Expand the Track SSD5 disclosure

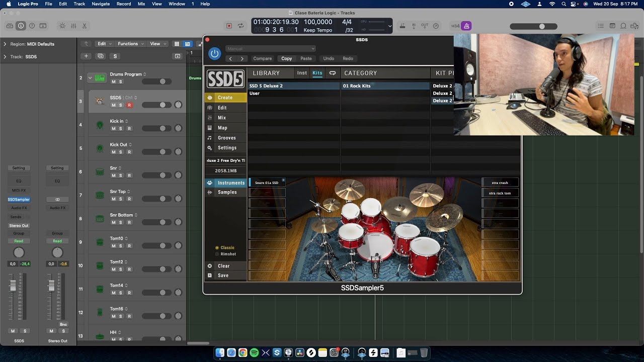[5, 57]
